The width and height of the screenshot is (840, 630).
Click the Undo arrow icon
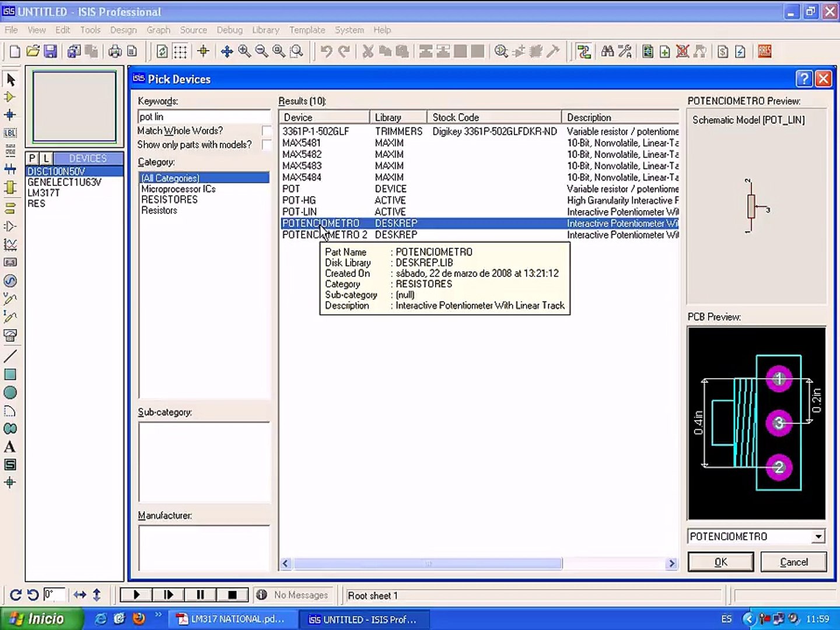pyautogui.click(x=326, y=51)
